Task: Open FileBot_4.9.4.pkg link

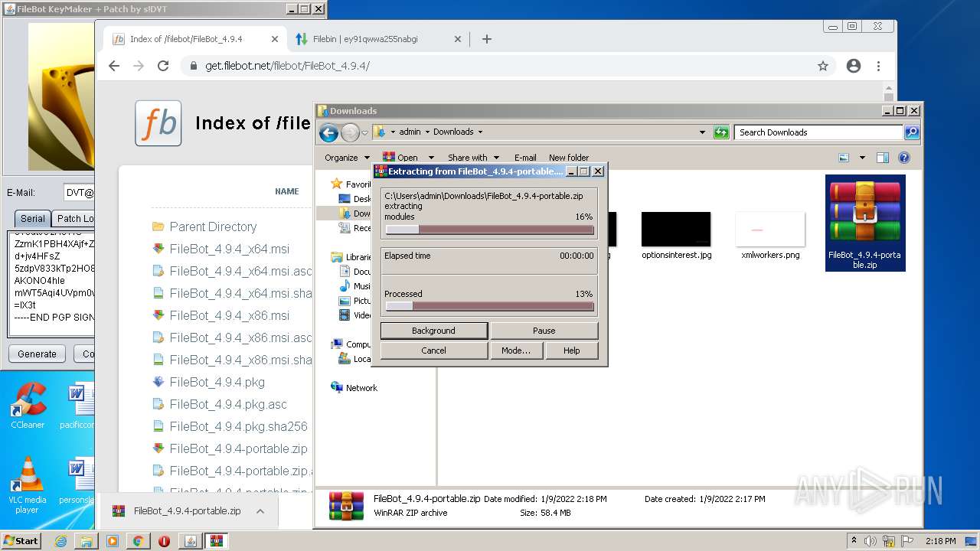Action: 217,382
